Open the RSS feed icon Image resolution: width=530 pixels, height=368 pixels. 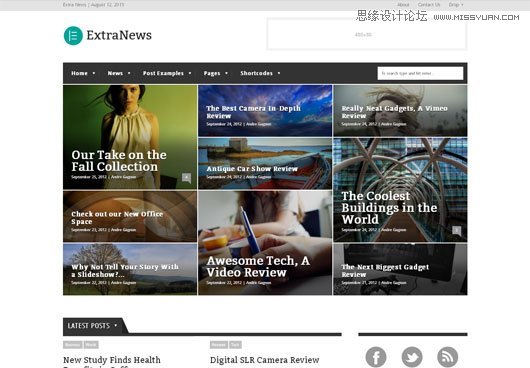pyautogui.click(x=448, y=357)
